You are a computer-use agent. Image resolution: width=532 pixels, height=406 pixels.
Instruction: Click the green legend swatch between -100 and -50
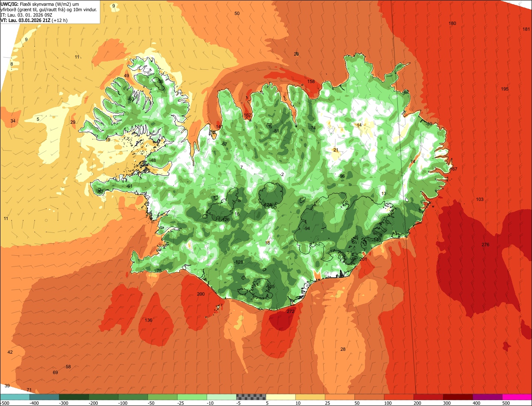[x=133, y=397]
